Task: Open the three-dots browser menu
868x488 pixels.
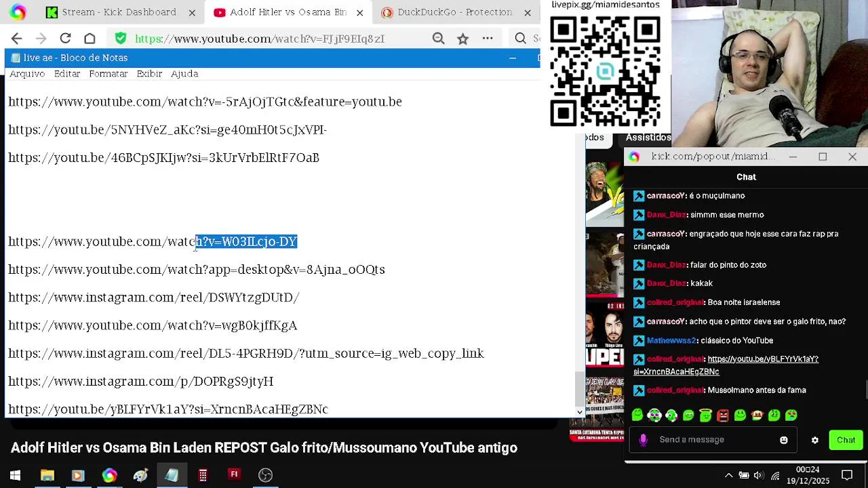Action: click(x=488, y=39)
